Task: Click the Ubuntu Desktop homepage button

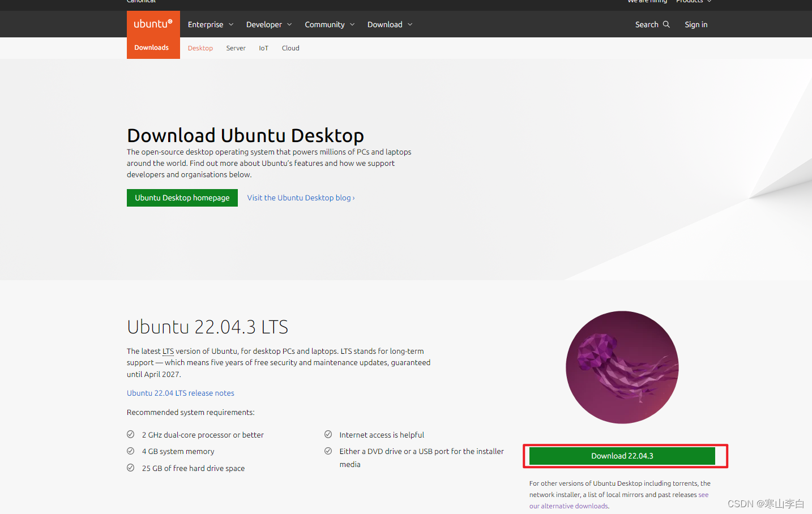Action: point(182,198)
